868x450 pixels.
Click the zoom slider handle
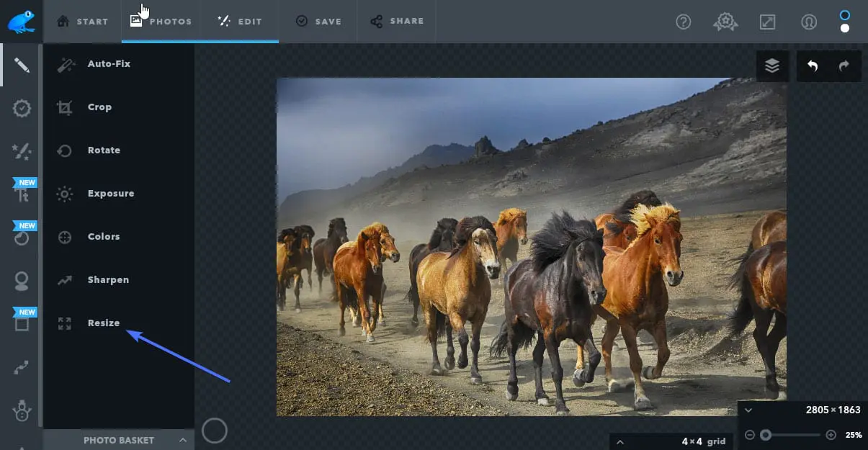coord(766,435)
